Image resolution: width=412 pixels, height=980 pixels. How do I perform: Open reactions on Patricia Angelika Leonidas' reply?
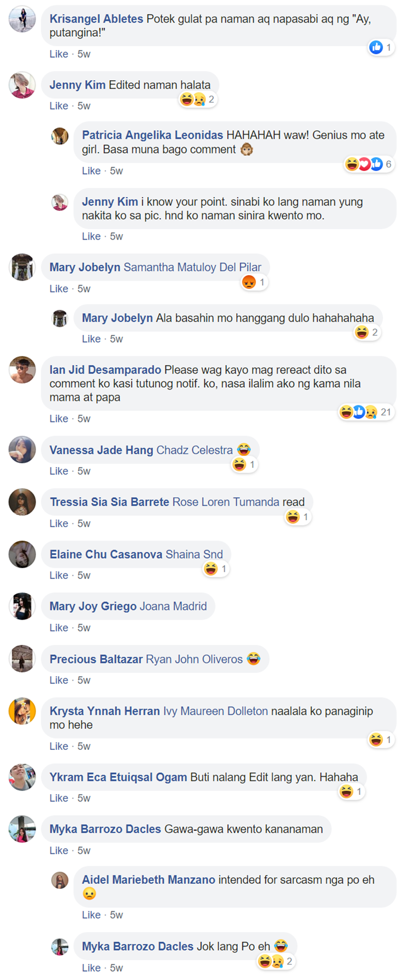(x=369, y=164)
